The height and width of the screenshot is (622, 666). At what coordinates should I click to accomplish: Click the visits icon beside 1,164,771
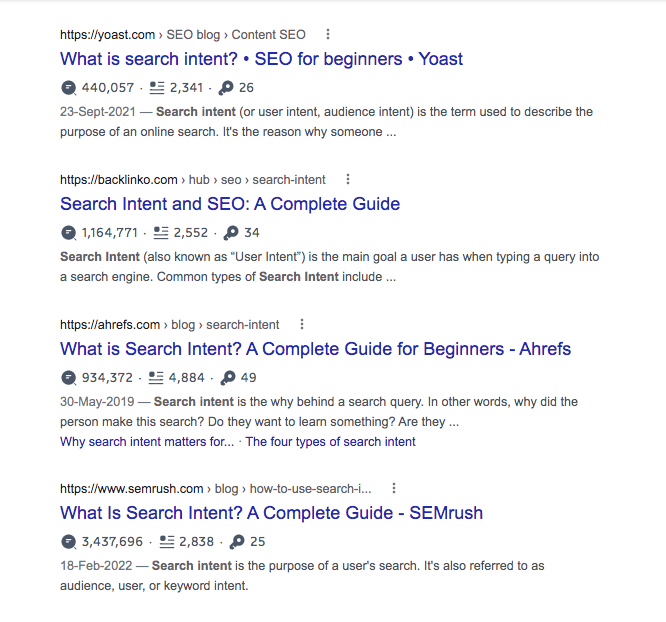coord(67,233)
